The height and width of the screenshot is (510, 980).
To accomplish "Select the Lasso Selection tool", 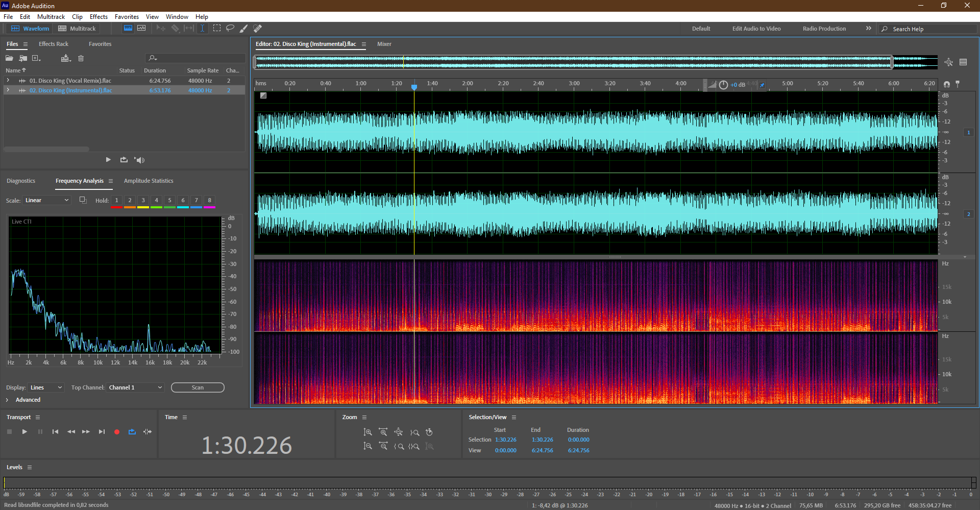I will (x=230, y=29).
